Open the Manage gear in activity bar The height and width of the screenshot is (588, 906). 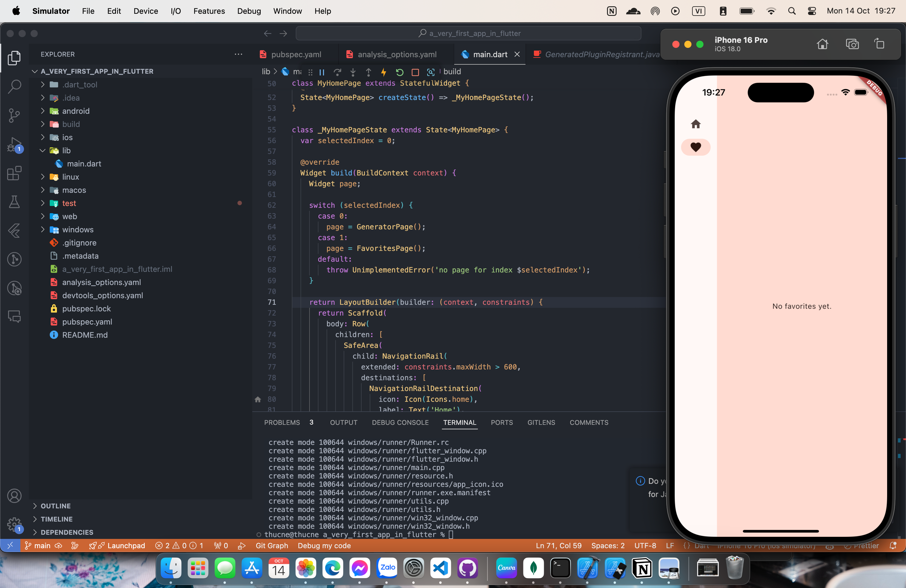(x=14, y=524)
